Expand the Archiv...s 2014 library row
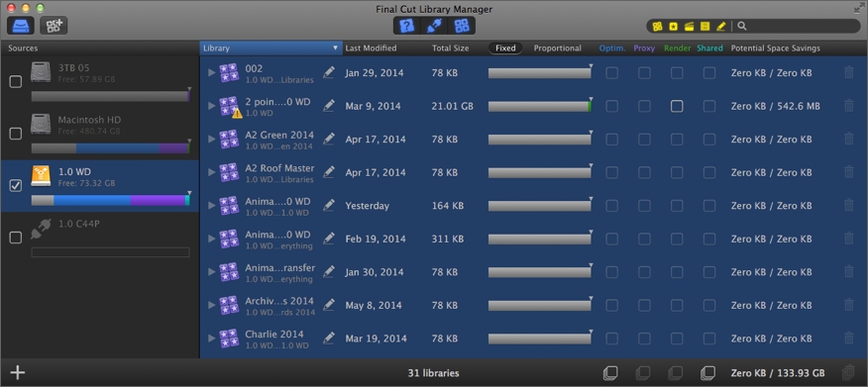 (x=211, y=305)
